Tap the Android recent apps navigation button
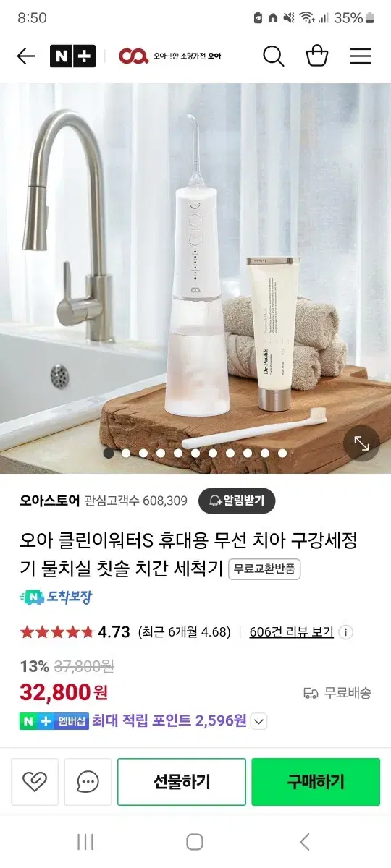Viewport: 391px width, 868px height. click(85, 841)
